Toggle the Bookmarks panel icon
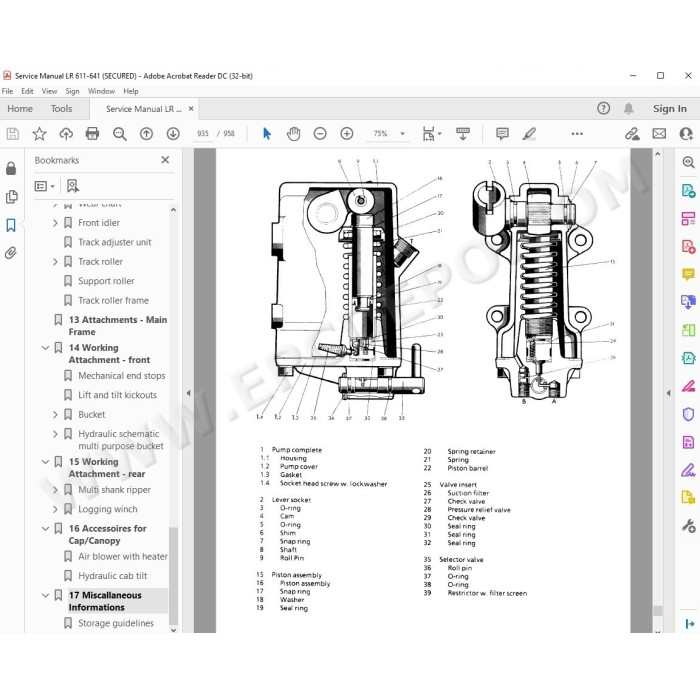Image resolution: width=700 pixels, height=700 pixels. coord(11,225)
